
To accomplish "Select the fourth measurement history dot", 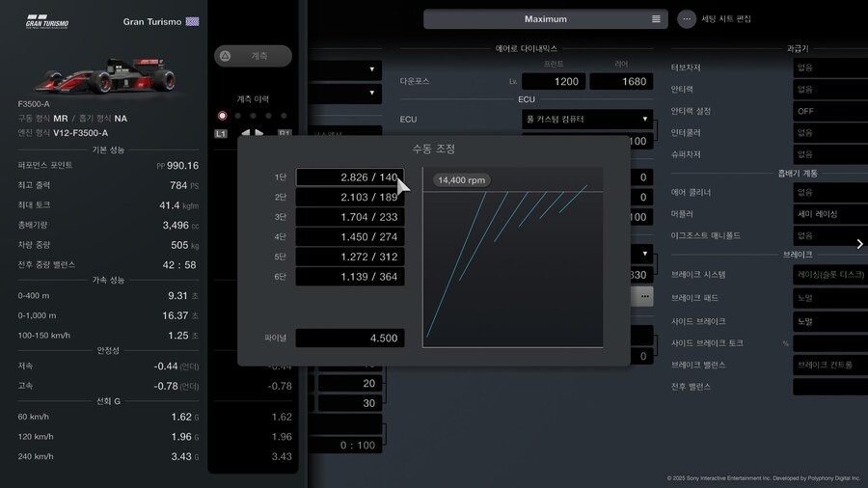I will point(268,116).
